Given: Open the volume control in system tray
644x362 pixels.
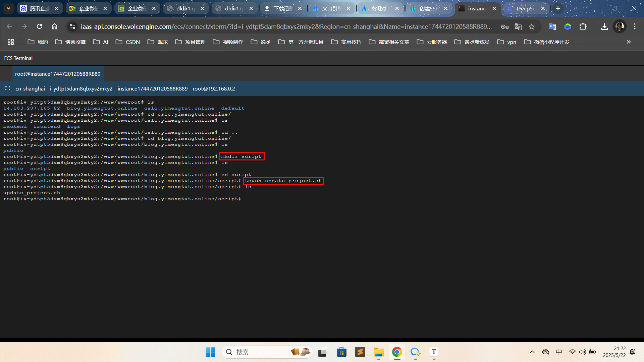Looking at the screenshot, I should (583, 352).
